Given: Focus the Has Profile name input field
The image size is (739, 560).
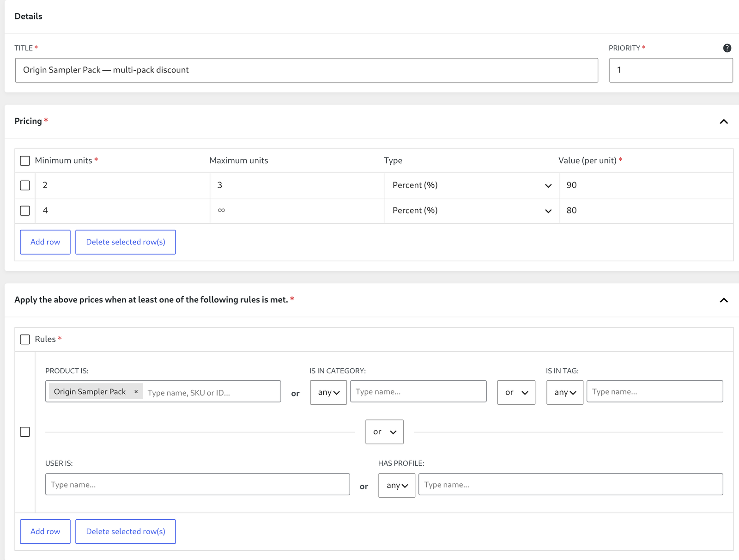Looking at the screenshot, I should pos(571,485).
